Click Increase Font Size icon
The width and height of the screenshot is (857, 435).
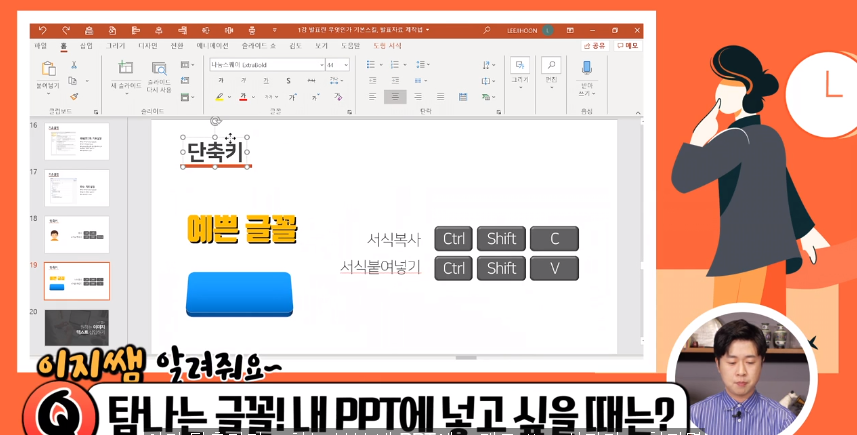coord(292,97)
